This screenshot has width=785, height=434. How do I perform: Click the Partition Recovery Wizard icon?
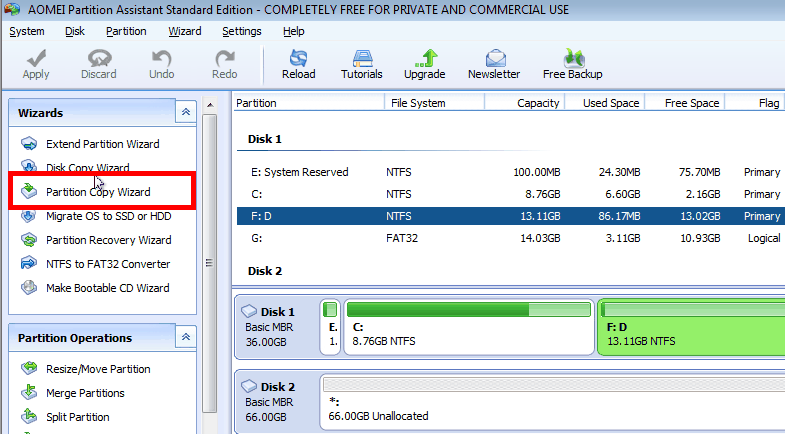(x=29, y=240)
